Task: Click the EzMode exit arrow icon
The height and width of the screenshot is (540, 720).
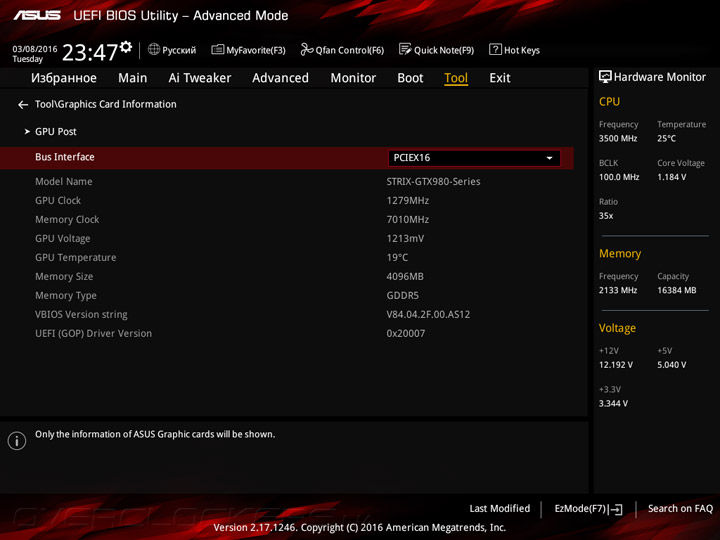Action: pos(616,509)
